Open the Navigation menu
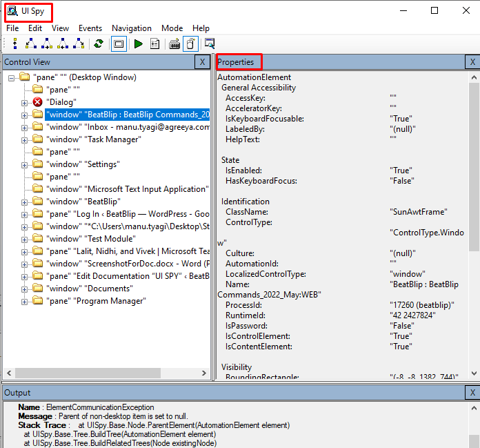Image resolution: width=480 pixels, height=448 pixels. point(131,28)
